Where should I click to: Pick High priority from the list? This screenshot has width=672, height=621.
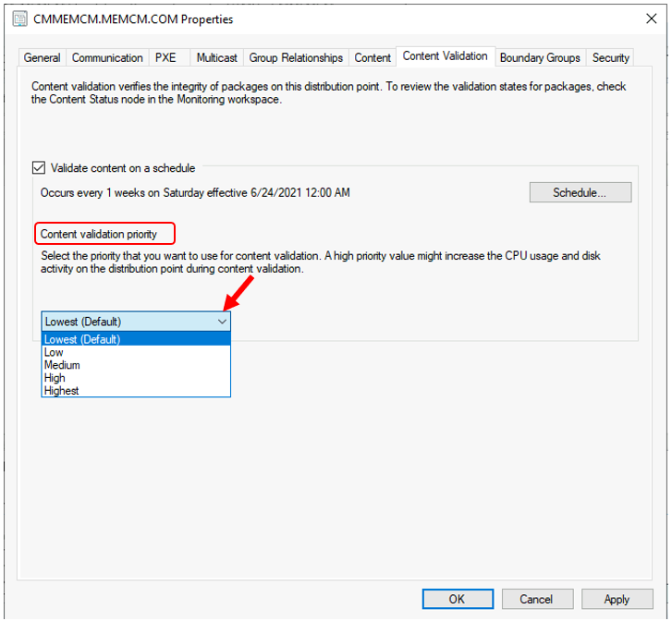pos(136,378)
